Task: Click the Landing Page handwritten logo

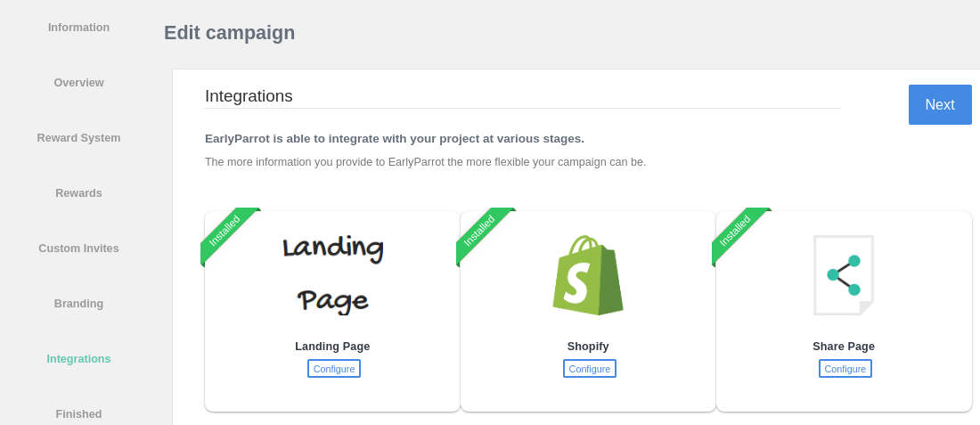Action: [x=332, y=275]
